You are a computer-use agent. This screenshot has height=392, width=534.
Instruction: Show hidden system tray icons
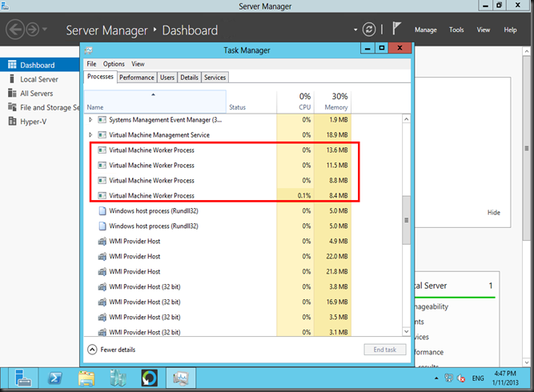436,378
